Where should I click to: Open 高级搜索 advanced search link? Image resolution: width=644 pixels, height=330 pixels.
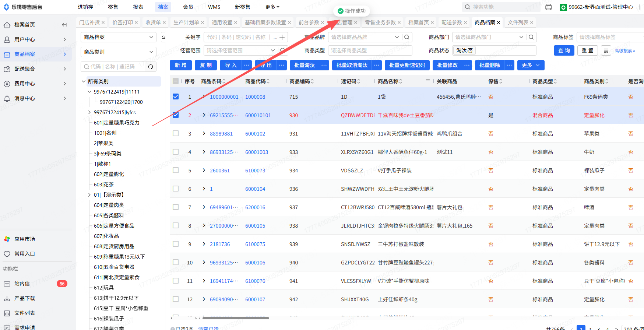click(x=625, y=51)
